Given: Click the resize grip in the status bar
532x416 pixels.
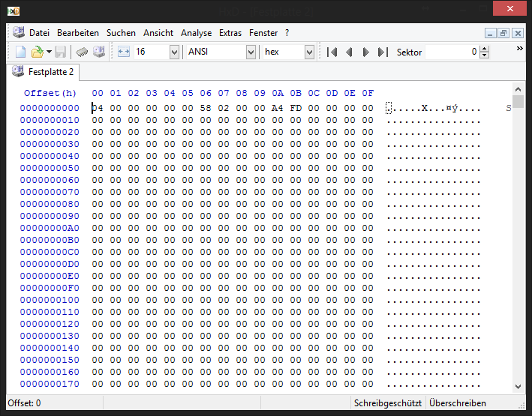Looking at the screenshot, I should [521, 406].
